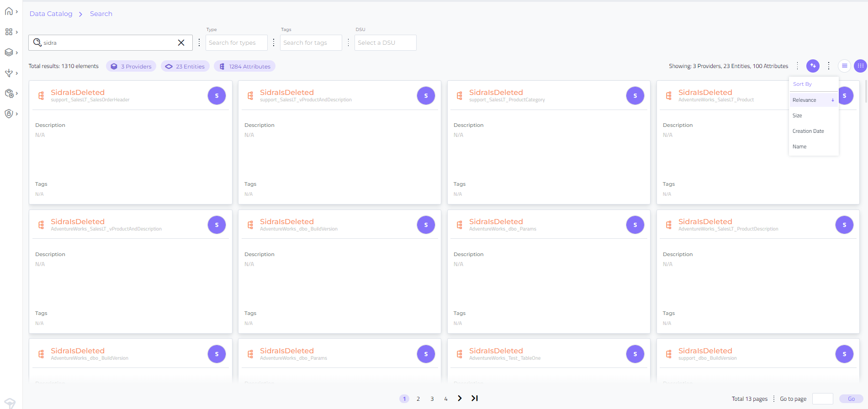Sort results by Size

point(813,115)
